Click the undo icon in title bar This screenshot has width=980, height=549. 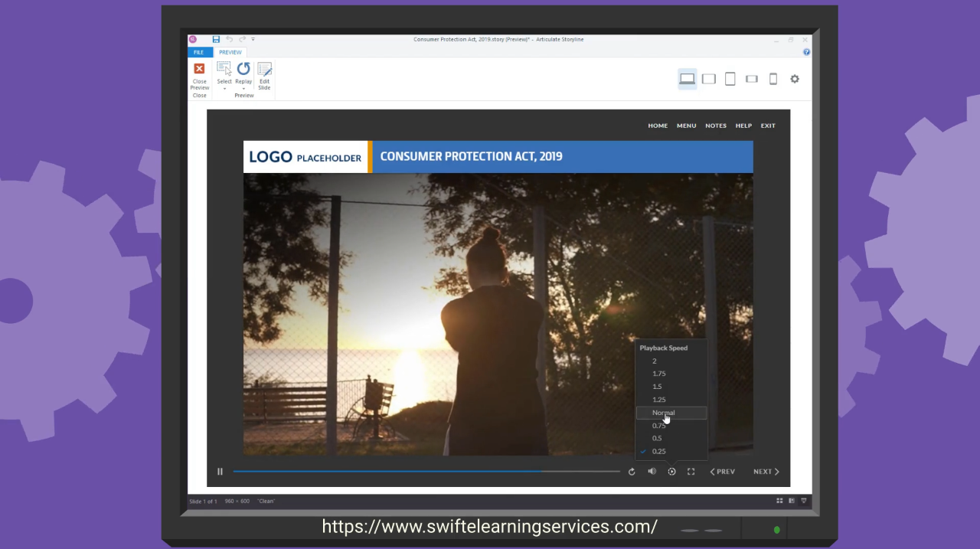(229, 39)
